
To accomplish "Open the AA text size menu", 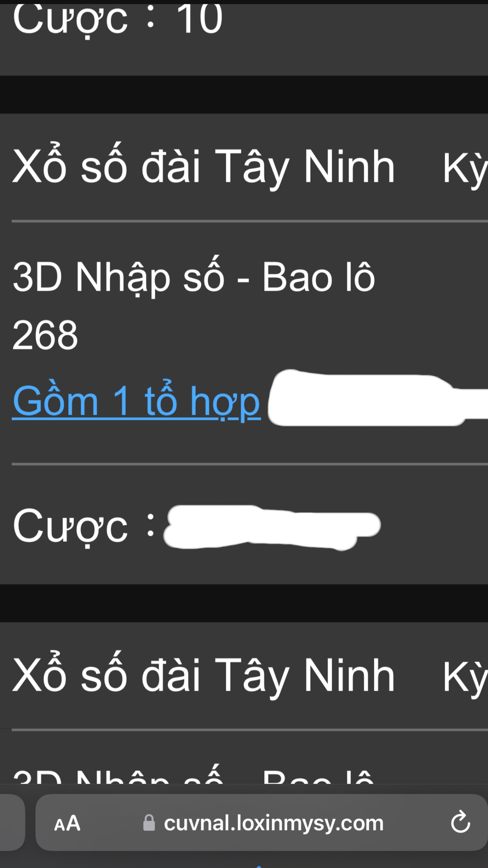I will pos(67,823).
